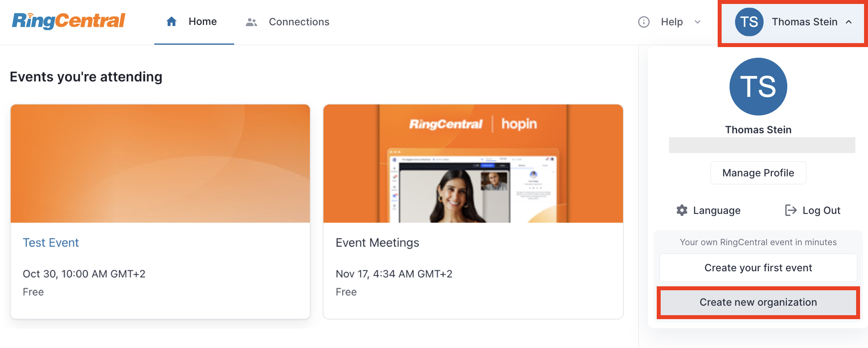This screenshot has width=868, height=348.
Task: Click the small TS avatar in header
Action: 749,22
